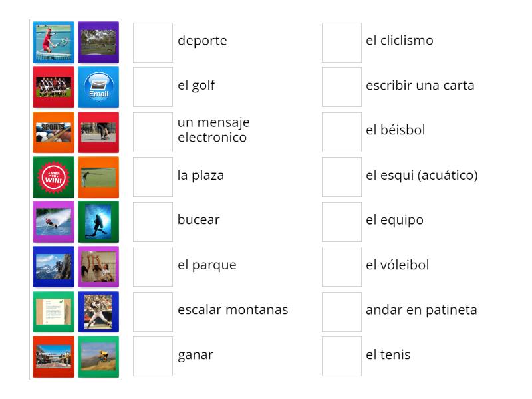Select the tennis player image tile

(53, 41)
